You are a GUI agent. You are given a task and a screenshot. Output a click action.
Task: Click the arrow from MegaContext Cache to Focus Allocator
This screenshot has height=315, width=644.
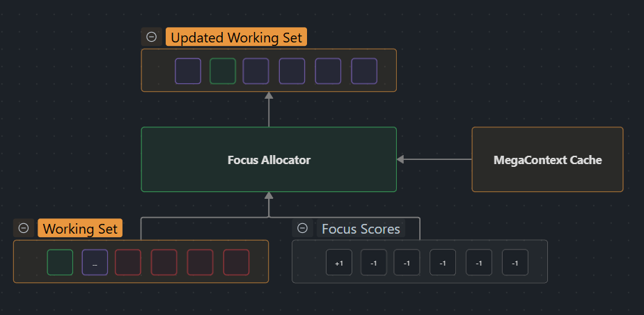pyautogui.click(x=434, y=159)
